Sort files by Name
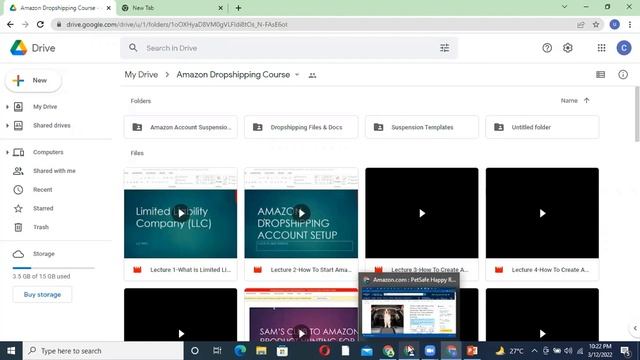 click(569, 100)
